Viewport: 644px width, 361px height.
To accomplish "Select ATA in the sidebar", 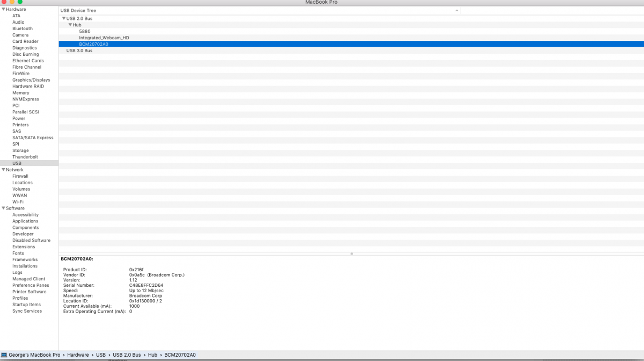I will point(17,16).
